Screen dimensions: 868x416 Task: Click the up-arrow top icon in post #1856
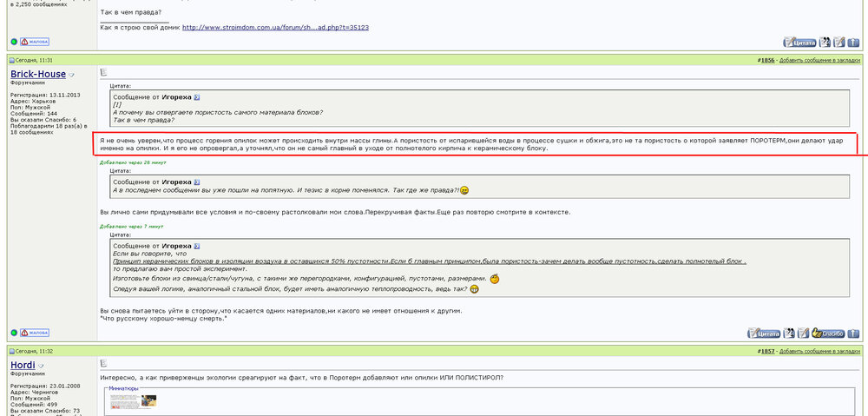click(853, 333)
